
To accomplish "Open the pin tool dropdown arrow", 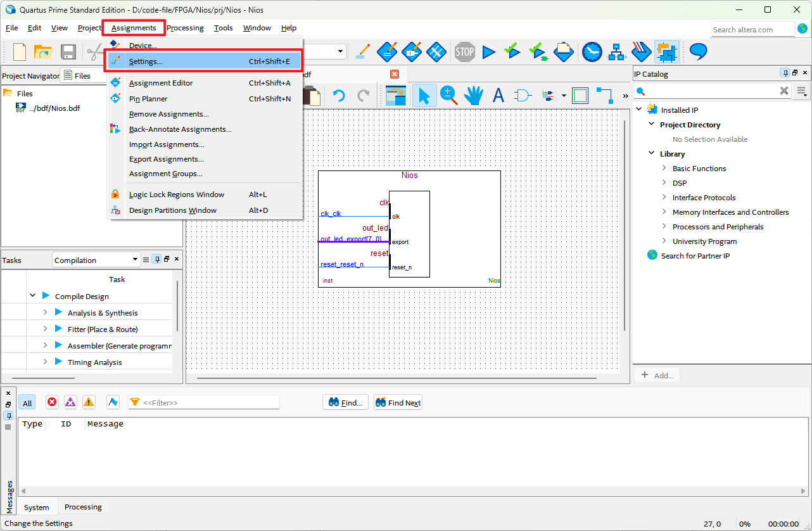I will (x=564, y=96).
